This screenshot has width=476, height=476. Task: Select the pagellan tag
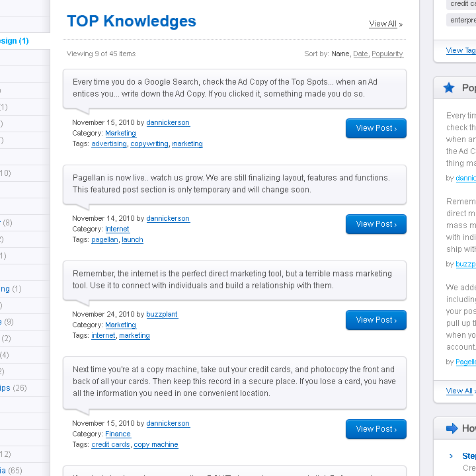click(x=104, y=240)
